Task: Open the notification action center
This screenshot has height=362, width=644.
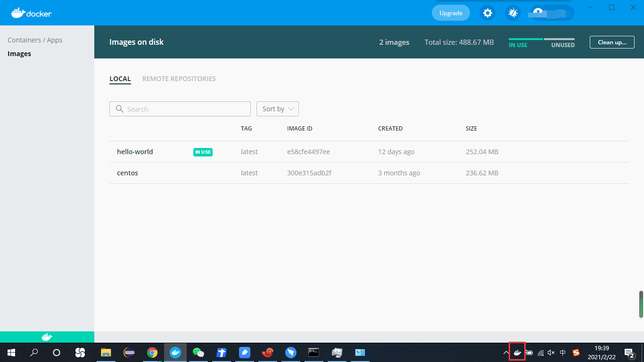Action: pos(629,353)
